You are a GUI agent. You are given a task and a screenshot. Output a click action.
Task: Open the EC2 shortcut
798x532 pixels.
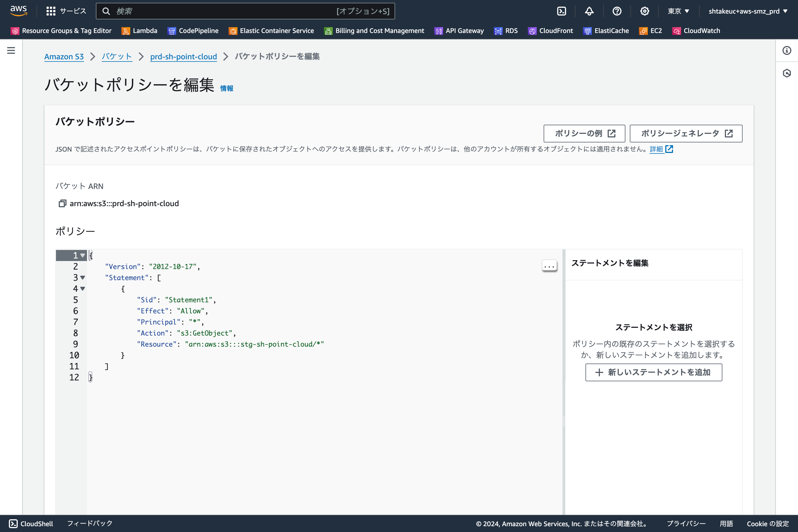(650, 31)
